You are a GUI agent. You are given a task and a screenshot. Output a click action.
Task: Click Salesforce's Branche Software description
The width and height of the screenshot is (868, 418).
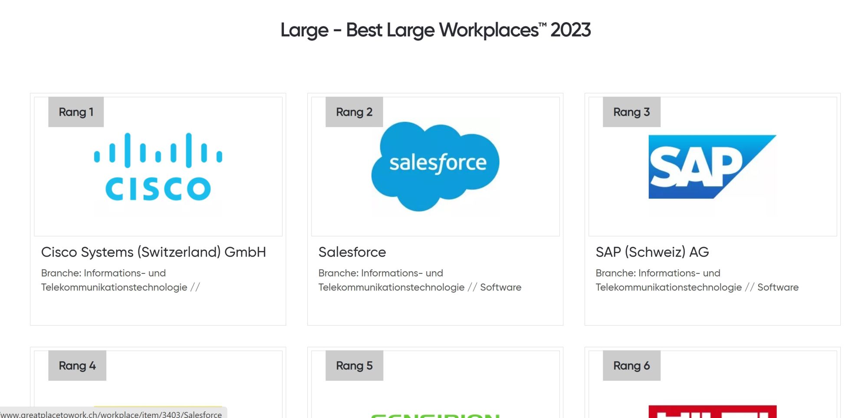(420, 280)
